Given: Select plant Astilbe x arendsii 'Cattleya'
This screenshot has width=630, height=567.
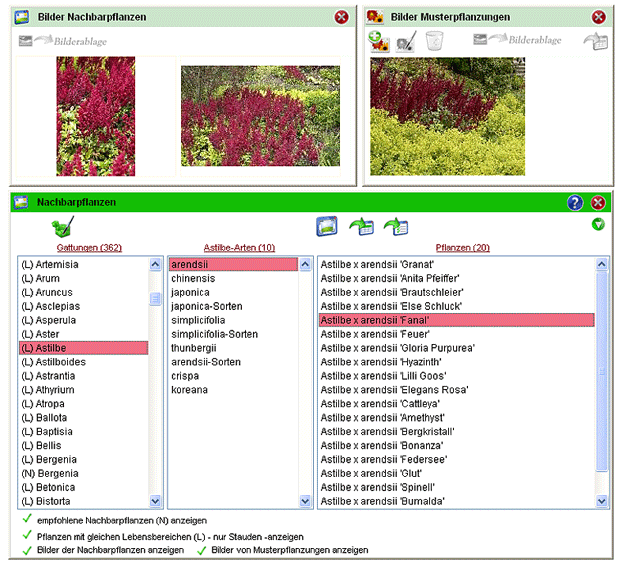Looking at the screenshot, I should 456,404.
